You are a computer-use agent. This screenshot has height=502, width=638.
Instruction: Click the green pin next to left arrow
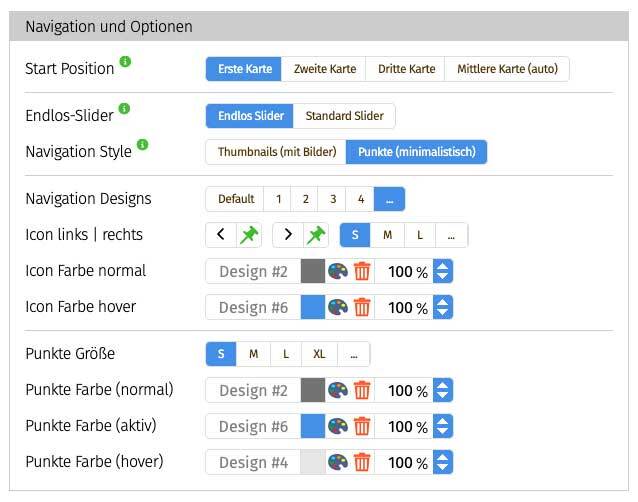tap(248, 235)
